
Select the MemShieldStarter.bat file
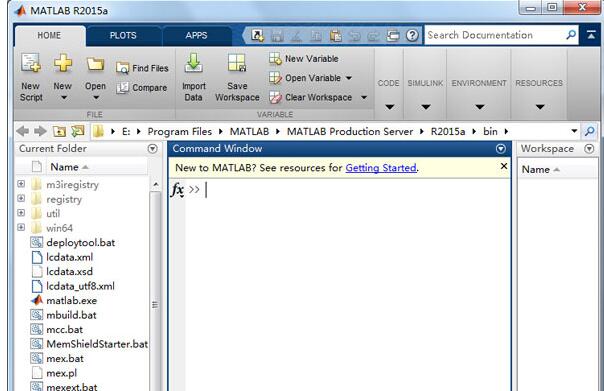[x=89, y=344]
